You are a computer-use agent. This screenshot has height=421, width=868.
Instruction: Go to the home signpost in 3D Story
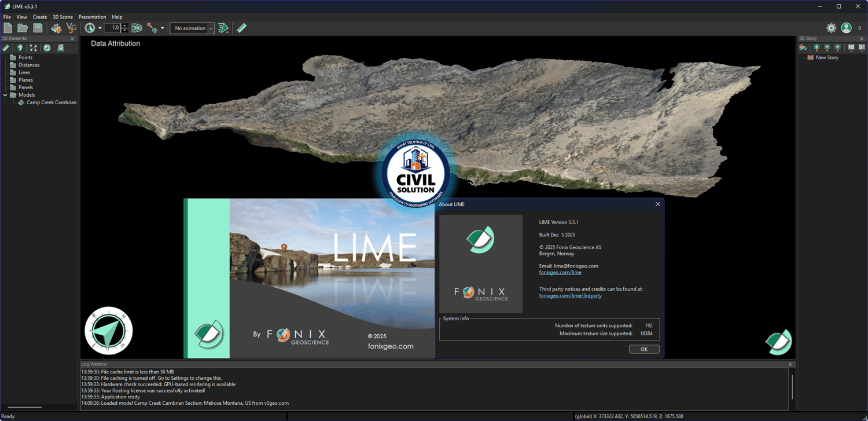click(x=816, y=47)
